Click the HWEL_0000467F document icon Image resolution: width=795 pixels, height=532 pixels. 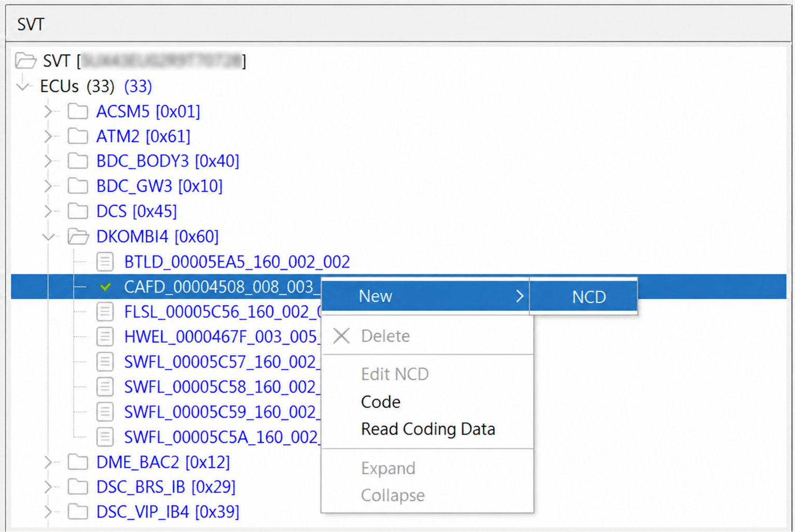point(105,337)
